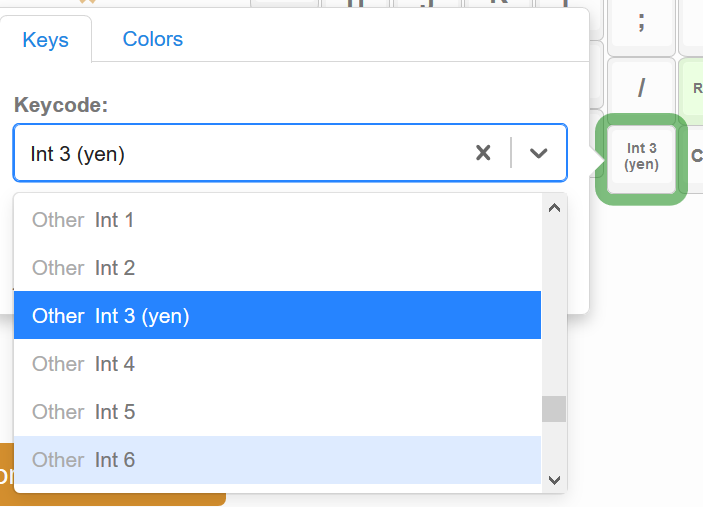This screenshot has height=507, width=703.
Task: Choose the Int 6 option
Action: (277, 459)
